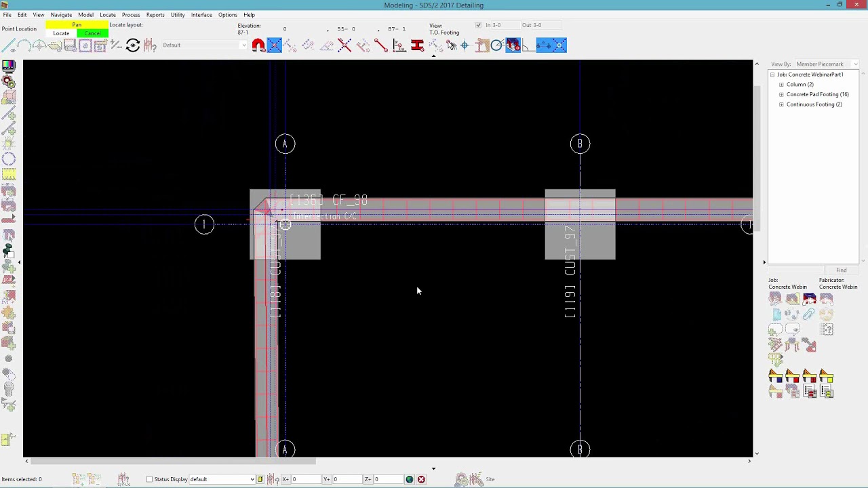Activate the yellow Pan mode button
The width and height of the screenshot is (868, 488).
77,25
